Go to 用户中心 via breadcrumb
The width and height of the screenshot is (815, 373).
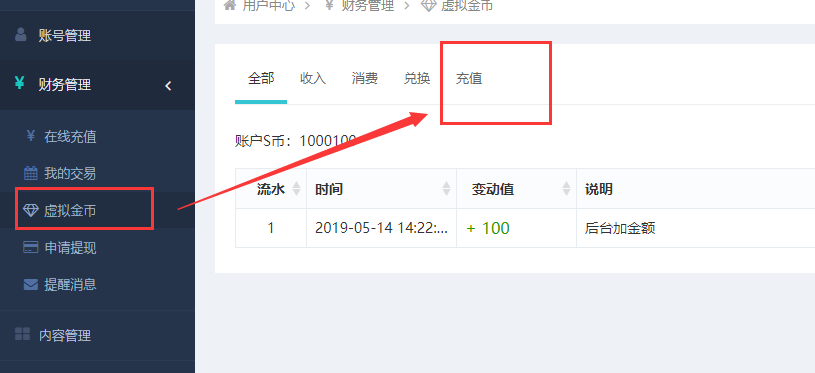268,6
